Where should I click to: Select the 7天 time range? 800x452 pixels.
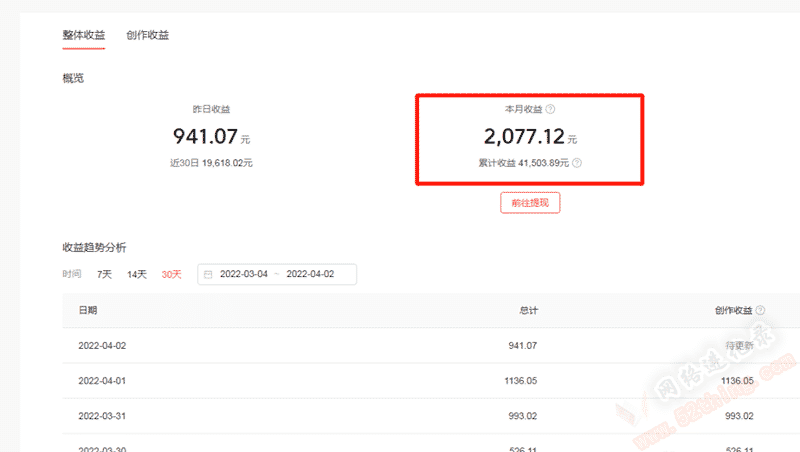point(104,274)
